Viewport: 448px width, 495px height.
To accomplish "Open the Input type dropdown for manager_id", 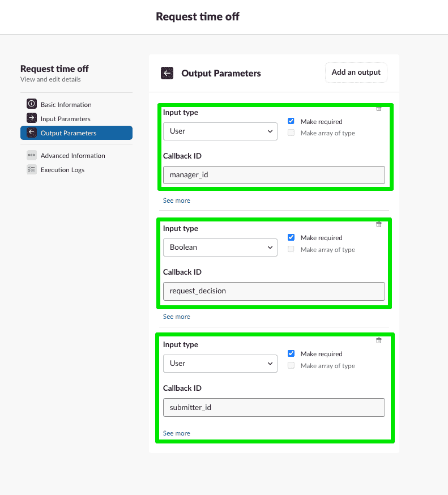I will pos(220,131).
